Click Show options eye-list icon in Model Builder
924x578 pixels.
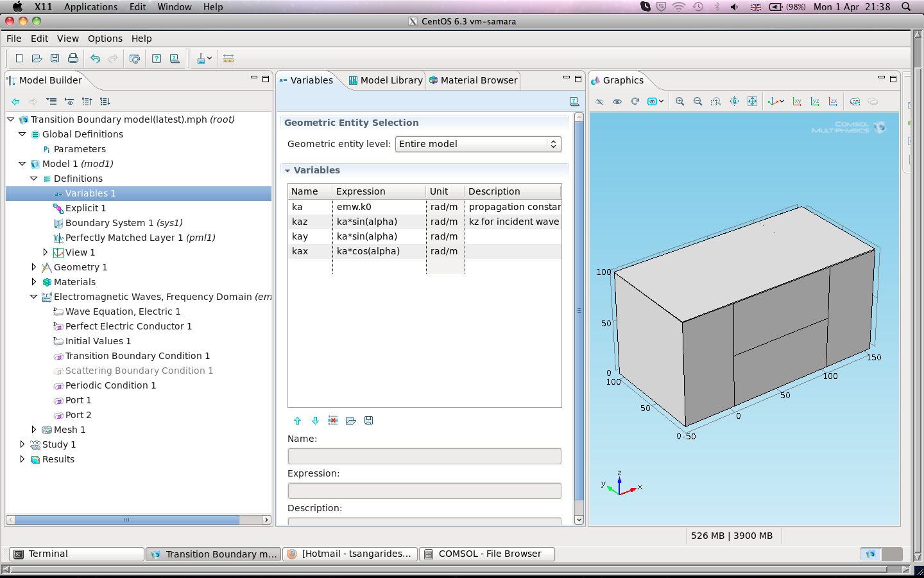click(69, 101)
